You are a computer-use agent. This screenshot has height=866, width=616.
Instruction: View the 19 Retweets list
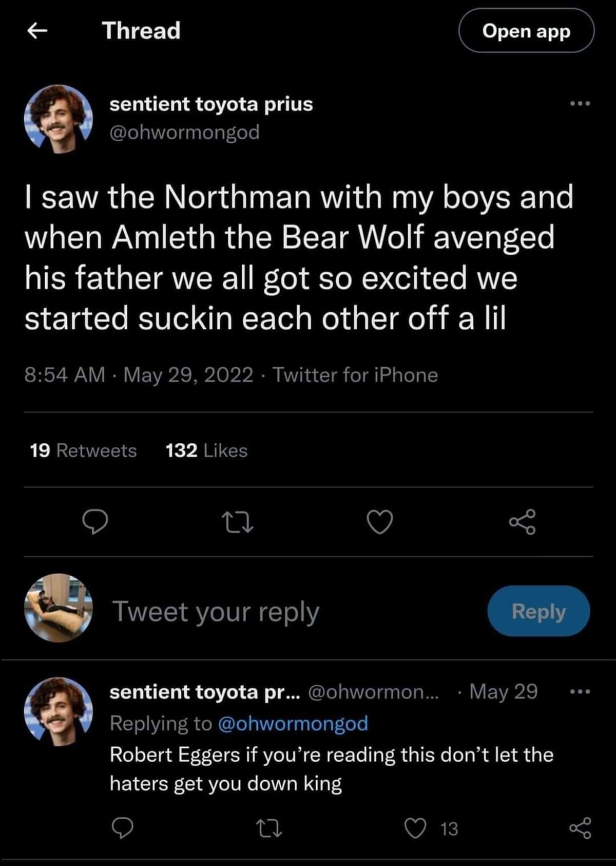83,450
